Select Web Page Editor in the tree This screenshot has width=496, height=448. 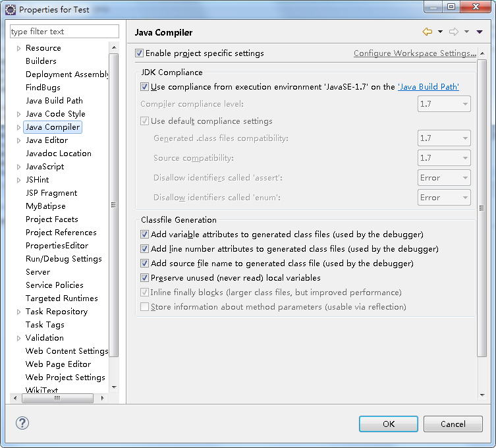point(58,364)
